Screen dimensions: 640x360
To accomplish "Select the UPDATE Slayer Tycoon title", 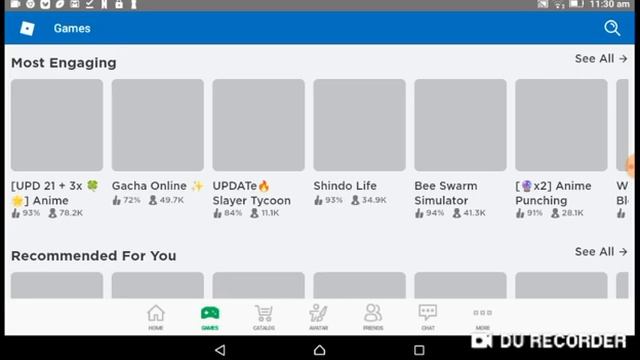I will point(252,193).
